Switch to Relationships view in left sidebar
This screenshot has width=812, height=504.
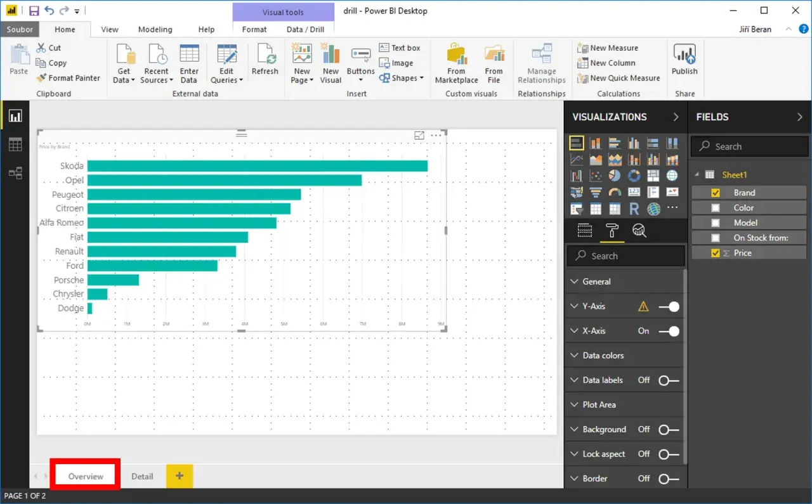(x=15, y=173)
